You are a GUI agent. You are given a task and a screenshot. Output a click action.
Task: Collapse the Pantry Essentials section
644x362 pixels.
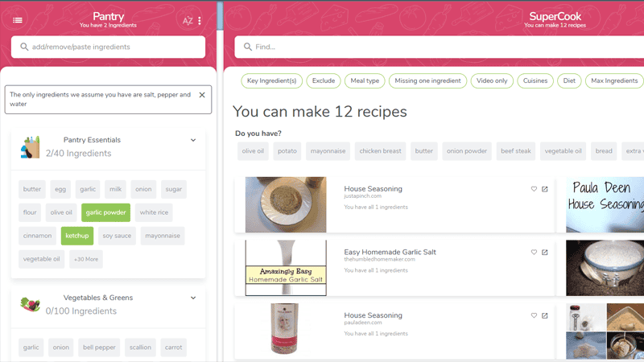193,140
